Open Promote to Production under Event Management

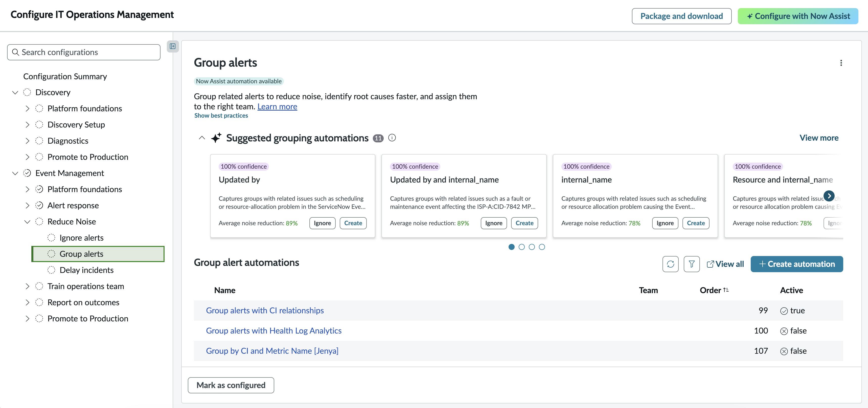(x=88, y=318)
